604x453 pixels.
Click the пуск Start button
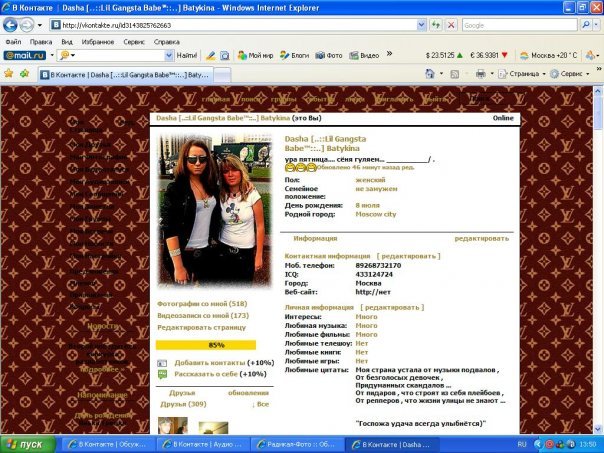27,444
